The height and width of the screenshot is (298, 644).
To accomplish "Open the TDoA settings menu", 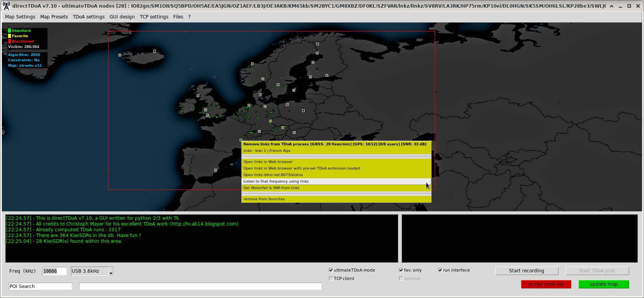I will [x=89, y=17].
